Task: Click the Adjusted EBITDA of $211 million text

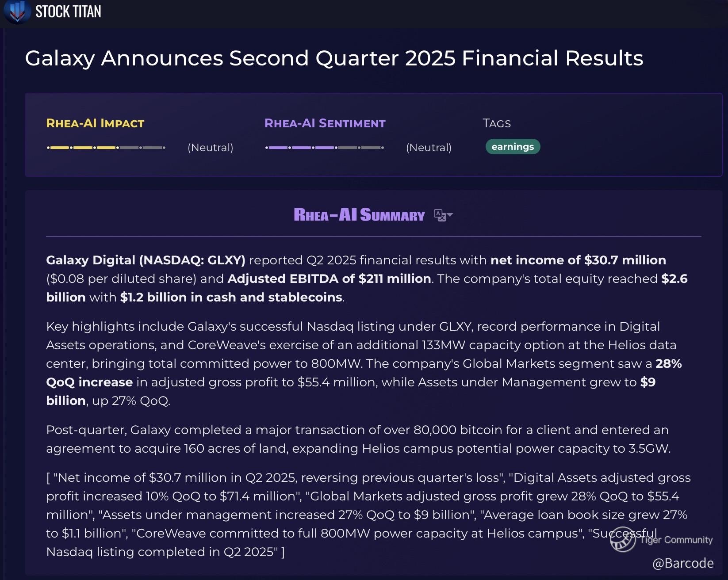Action: coord(329,279)
